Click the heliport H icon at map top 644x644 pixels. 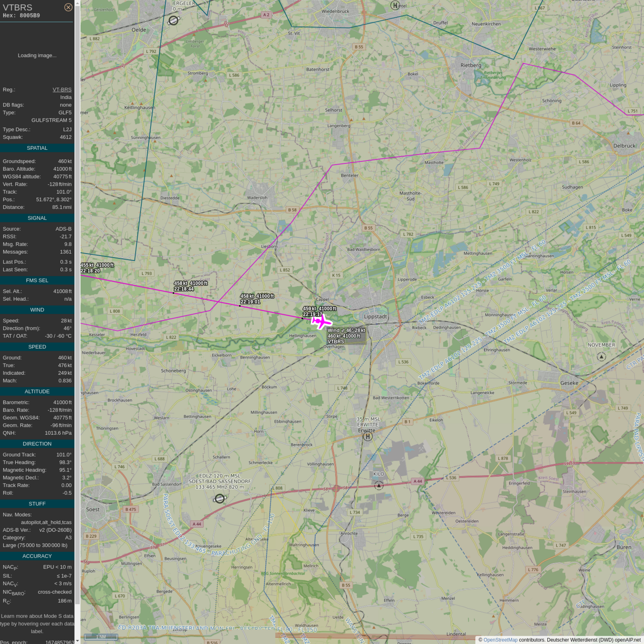[x=395, y=5]
